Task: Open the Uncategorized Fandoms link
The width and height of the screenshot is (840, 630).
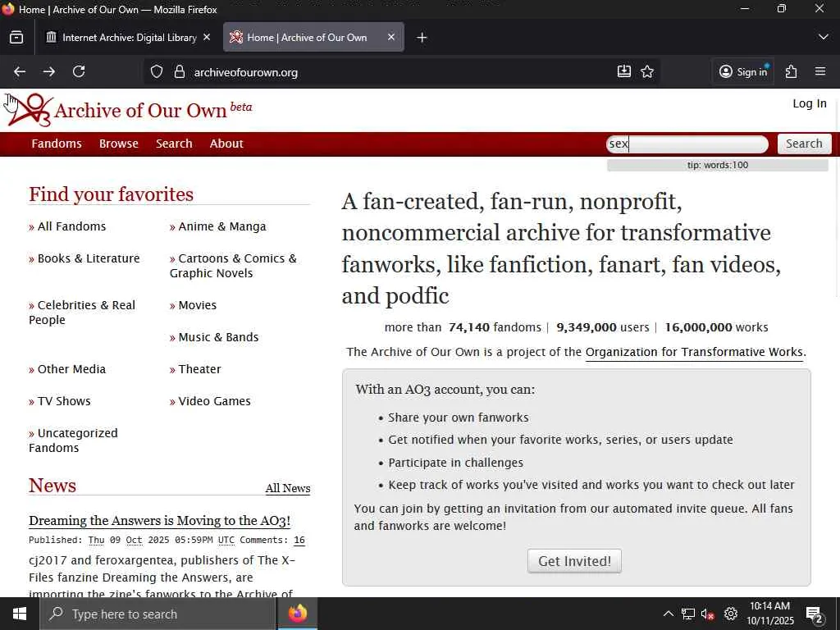Action: (x=73, y=441)
